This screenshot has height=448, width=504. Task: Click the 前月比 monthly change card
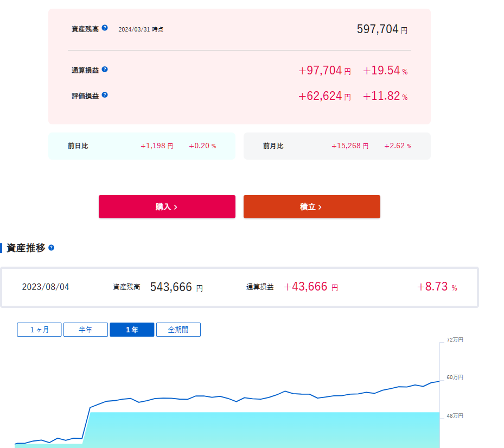point(337,146)
